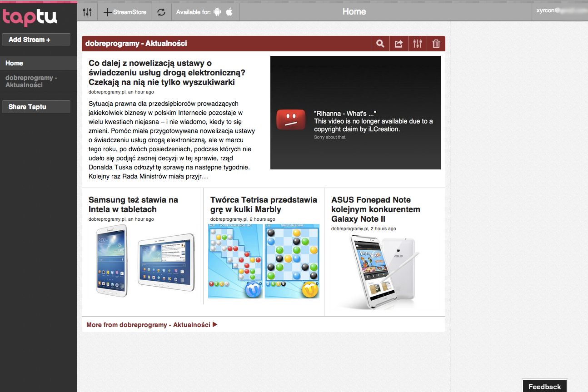The image size is (588, 392).
Task: Open article Samsung też stawia na Intela
Action: pyautogui.click(x=134, y=204)
